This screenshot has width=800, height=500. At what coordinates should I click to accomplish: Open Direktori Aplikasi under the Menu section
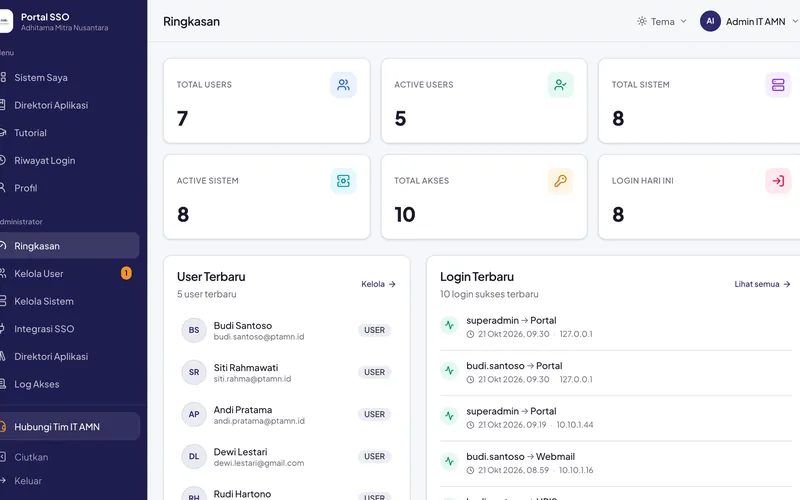pyautogui.click(x=69, y=105)
